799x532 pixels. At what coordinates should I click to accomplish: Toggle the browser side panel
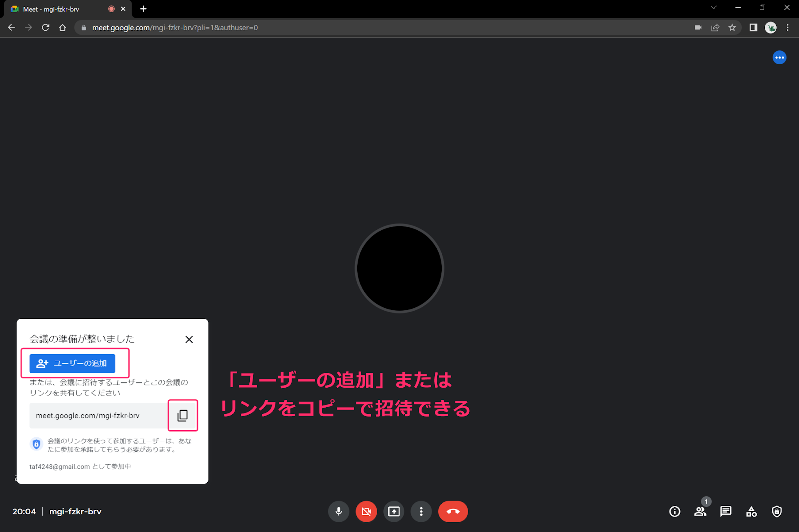(x=753, y=28)
